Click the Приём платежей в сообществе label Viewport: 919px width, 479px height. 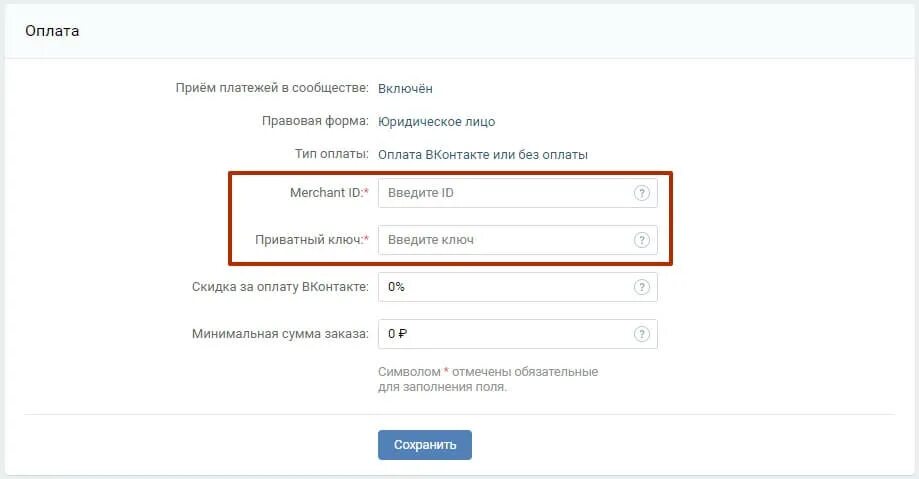point(272,88)
